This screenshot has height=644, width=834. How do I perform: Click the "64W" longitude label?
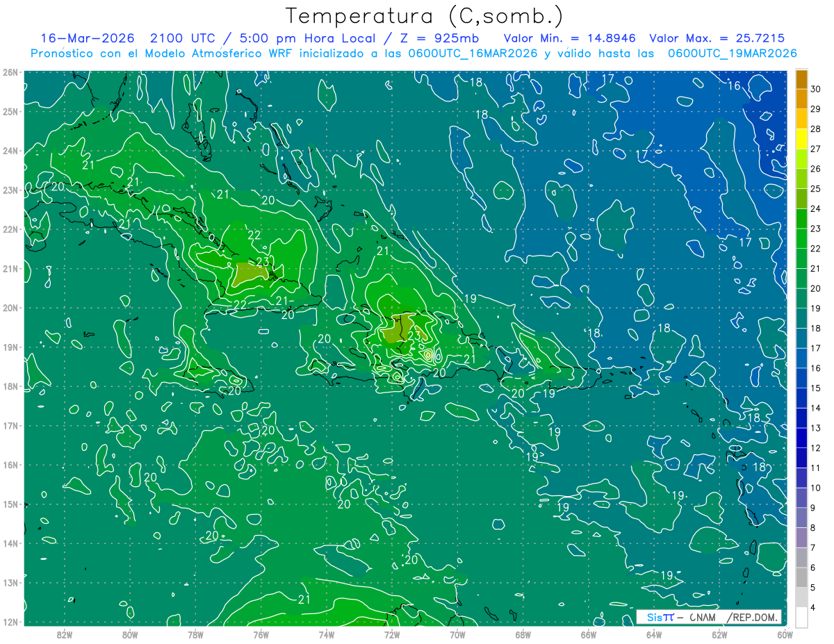[x=654, y=634]
